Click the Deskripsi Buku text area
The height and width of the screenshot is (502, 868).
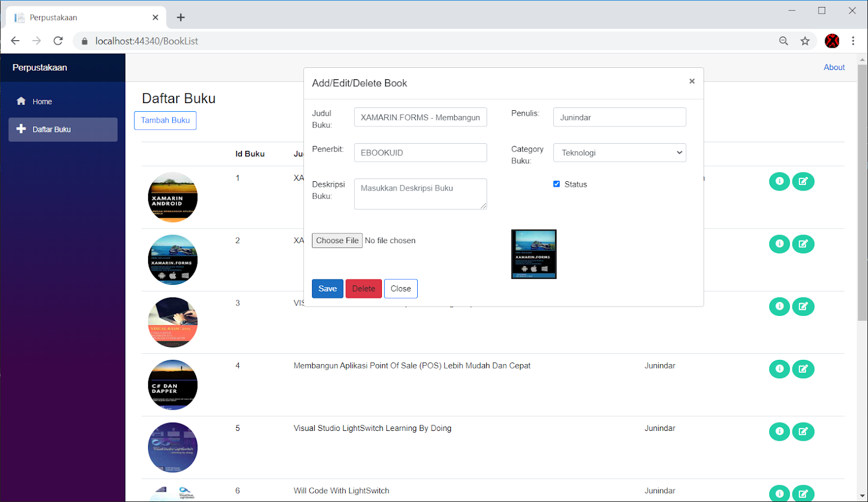pyautogui.click(x=420, y=194)
